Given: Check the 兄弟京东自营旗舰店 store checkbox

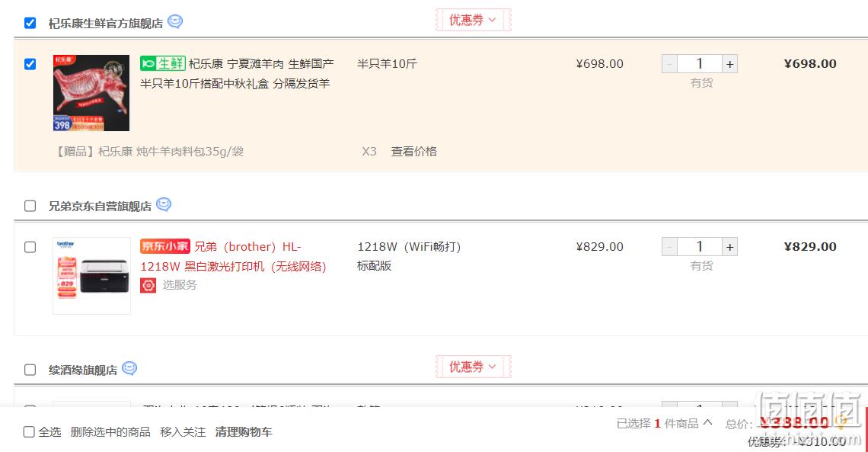Looking at the screenshot, I should [x=30, y=206].
